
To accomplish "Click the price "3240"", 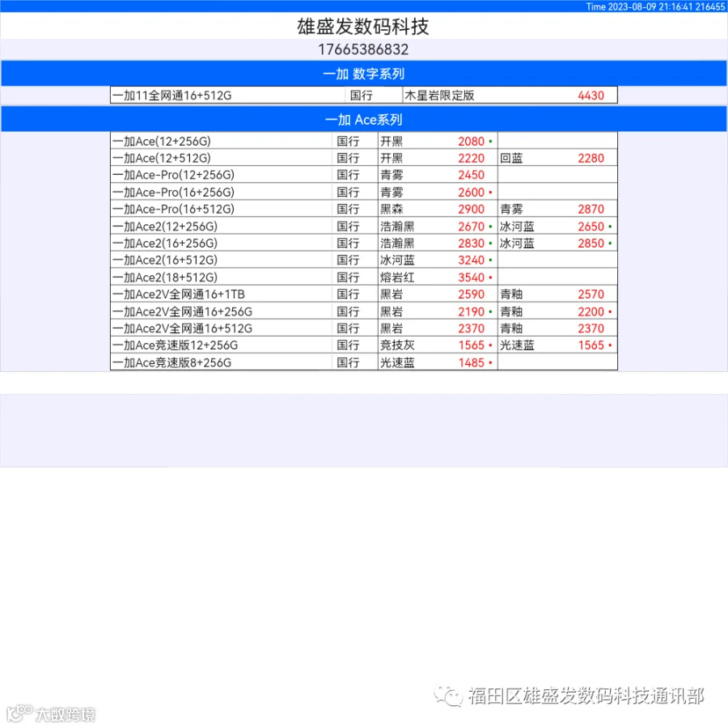I will [x=471, y=260].
